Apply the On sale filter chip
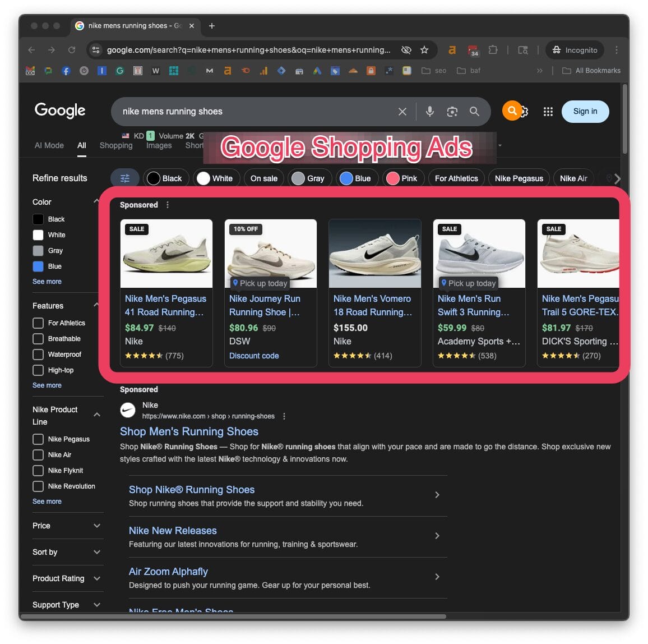 pos(263,178)
